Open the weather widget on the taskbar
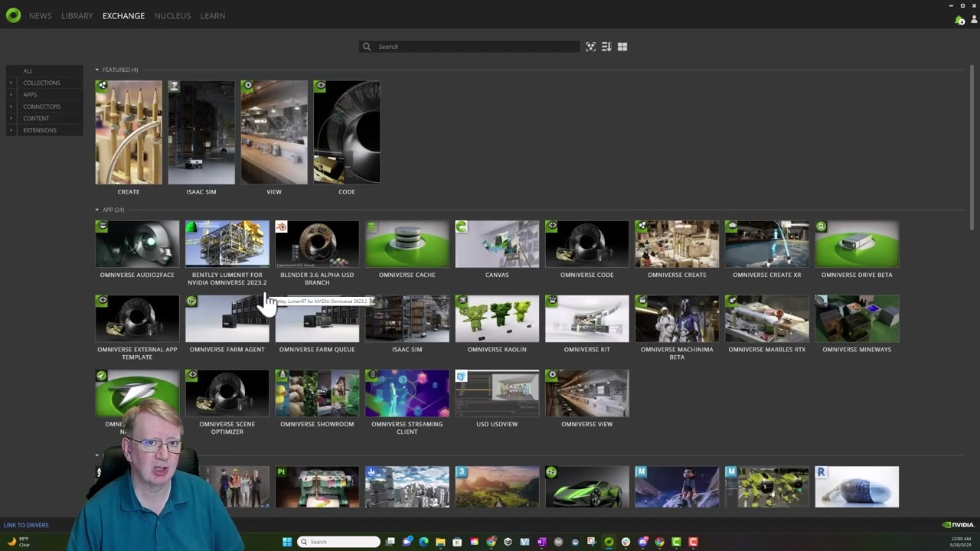This screenshot has height=551, width=980. (x=18, y=542)
